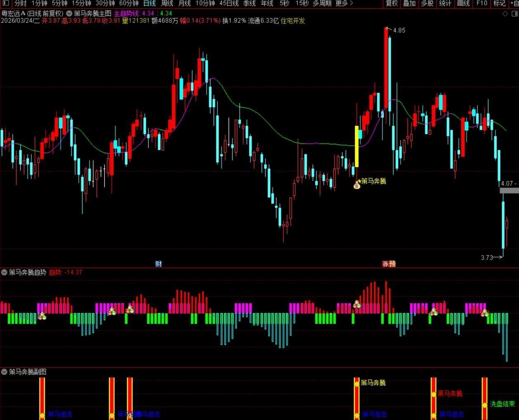The height and width of the screenshot is (420, 519).
Task: Click the +自 add-to-watchlist button
Action: click(x=514, y=3)
